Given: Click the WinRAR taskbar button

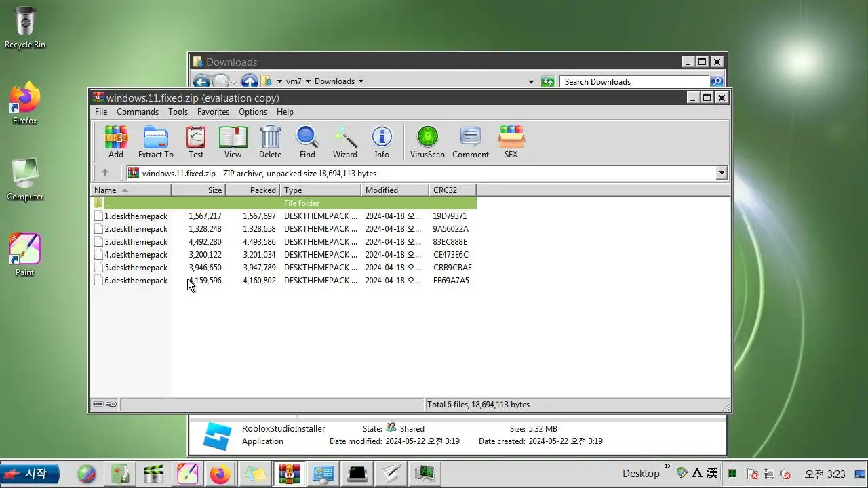Looking at the screenshot, I should click(x=290, y=474).
